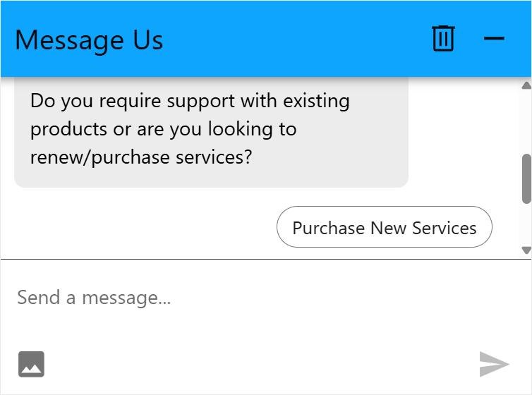
Task: Click the scrollbar track above the thumb
Action: [526, 120]
